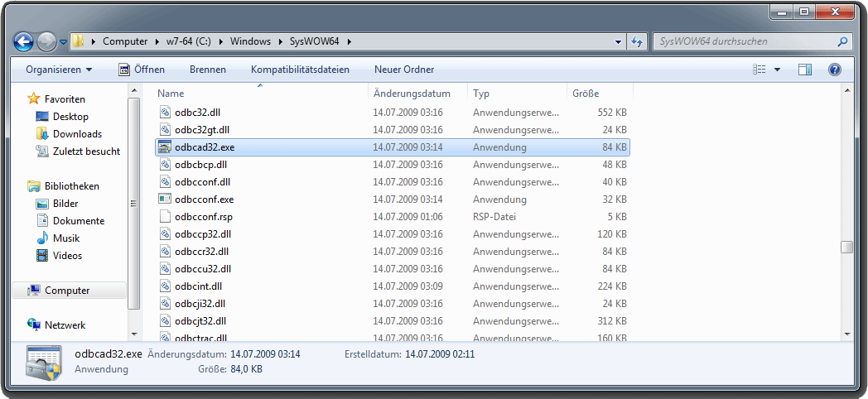Sort by the Änderungsdatum column header
The width and height of the screenshot is (868, 399).
(412, 94)
